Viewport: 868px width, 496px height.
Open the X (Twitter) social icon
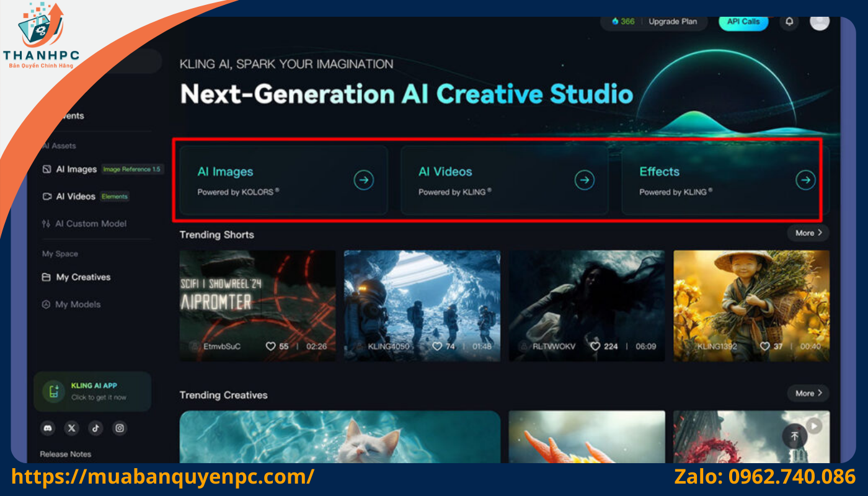(72, 428)
